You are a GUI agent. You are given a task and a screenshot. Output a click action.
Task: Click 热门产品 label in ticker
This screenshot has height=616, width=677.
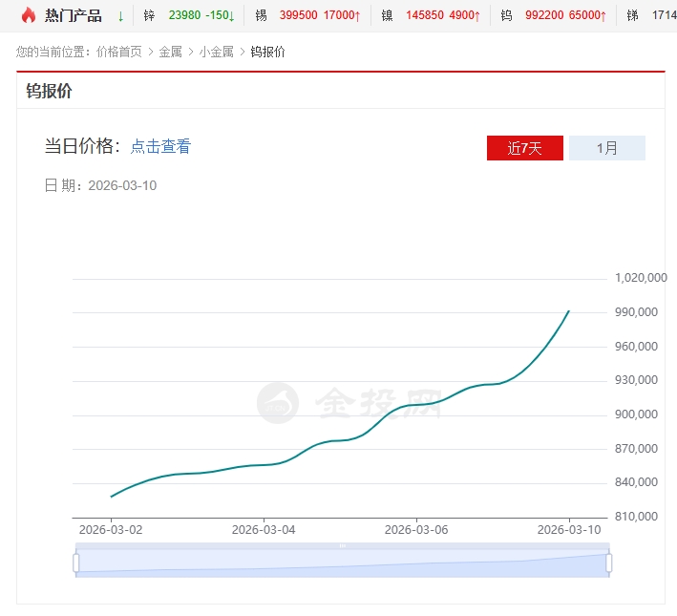coord(74,15)
